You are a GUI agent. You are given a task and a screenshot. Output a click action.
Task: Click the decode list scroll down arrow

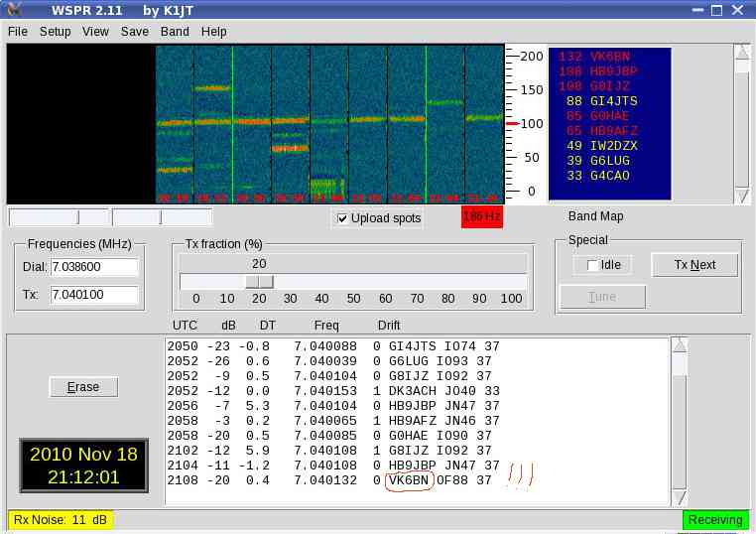tap(680, 497)
